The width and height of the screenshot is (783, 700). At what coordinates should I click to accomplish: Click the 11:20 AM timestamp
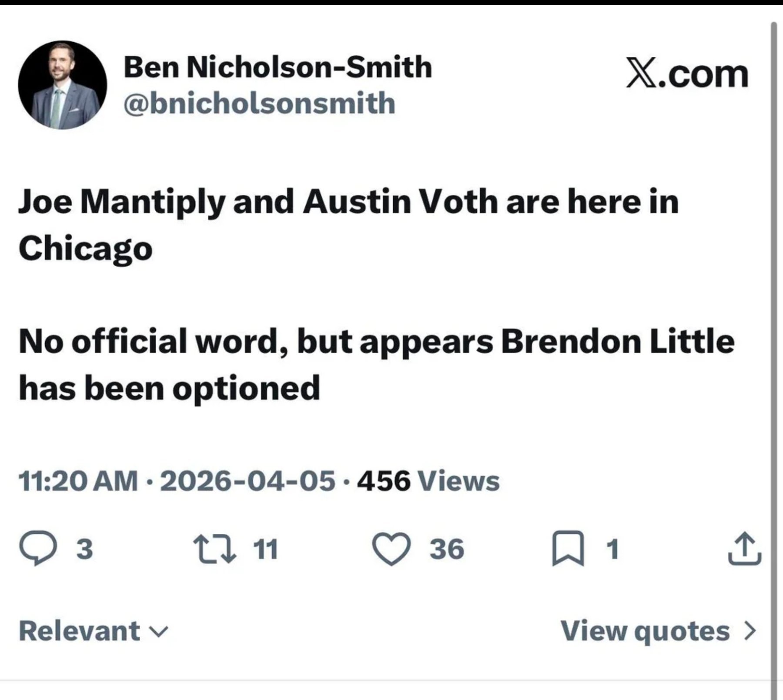tap(78, 481)
